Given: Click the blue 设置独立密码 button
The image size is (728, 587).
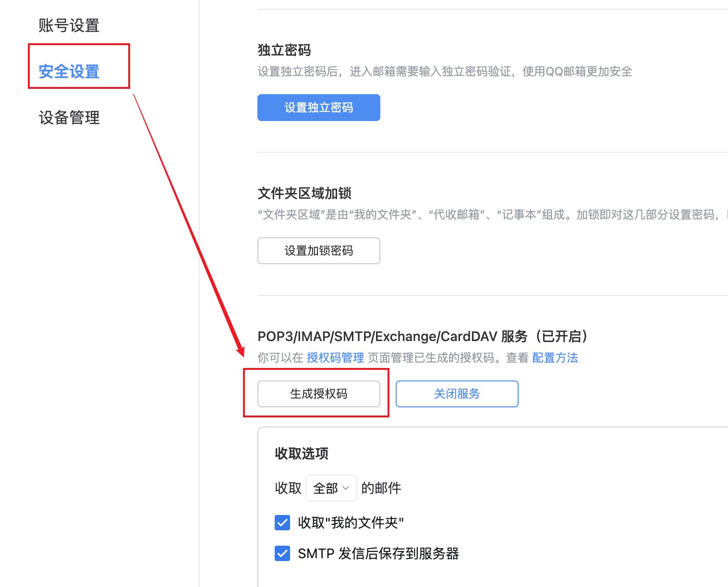Looking at the screenshot, I should pos(318,108).
